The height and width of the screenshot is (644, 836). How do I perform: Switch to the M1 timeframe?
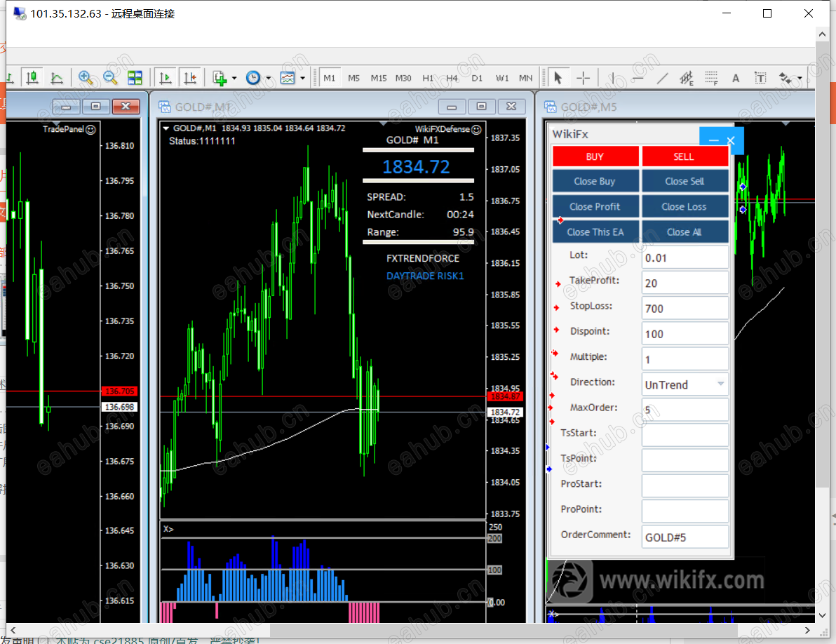tap(330, 78)
